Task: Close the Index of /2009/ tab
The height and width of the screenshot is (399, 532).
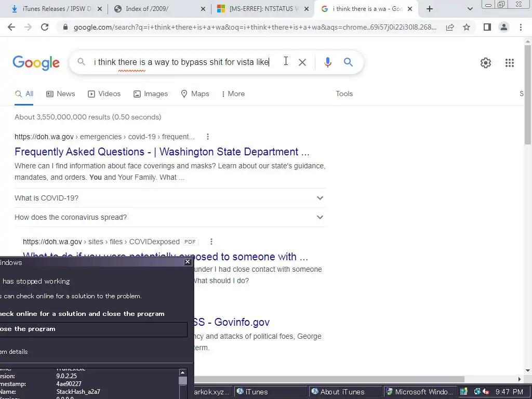Action: point(203,9)
